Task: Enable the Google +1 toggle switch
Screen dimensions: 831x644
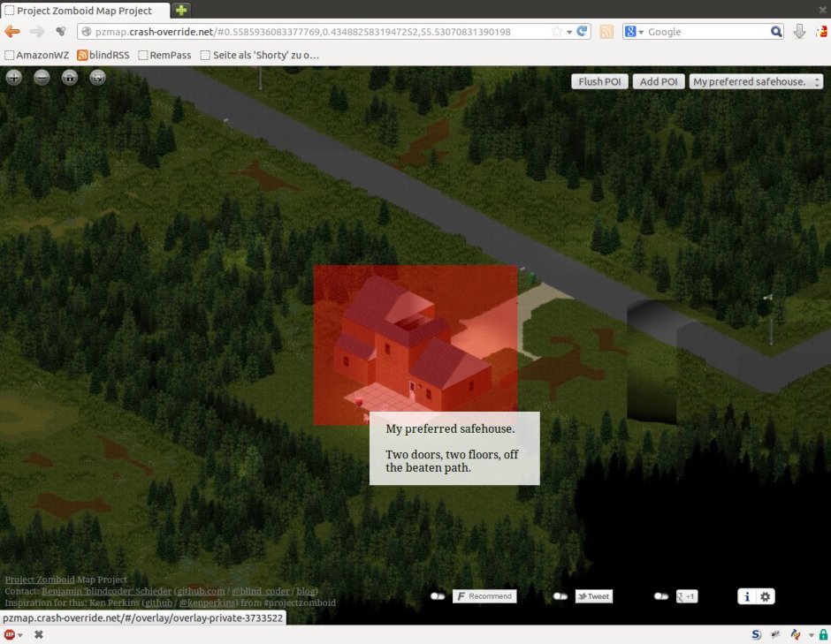Action: pos(661,596)
